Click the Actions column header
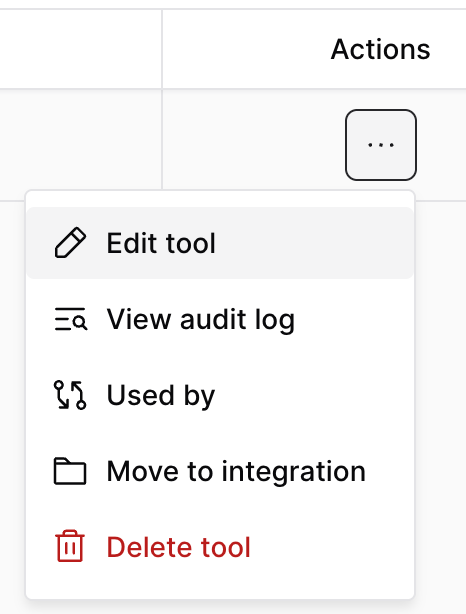 tap(380, 49)
